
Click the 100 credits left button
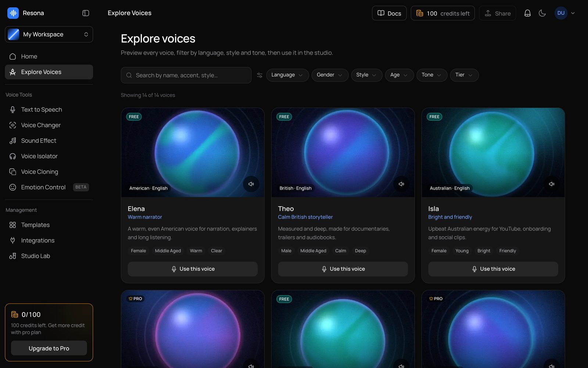pos(442,13)
